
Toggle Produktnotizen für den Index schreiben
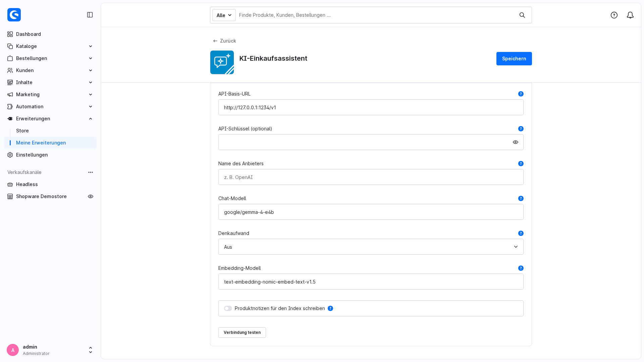[x=228, y=308]
